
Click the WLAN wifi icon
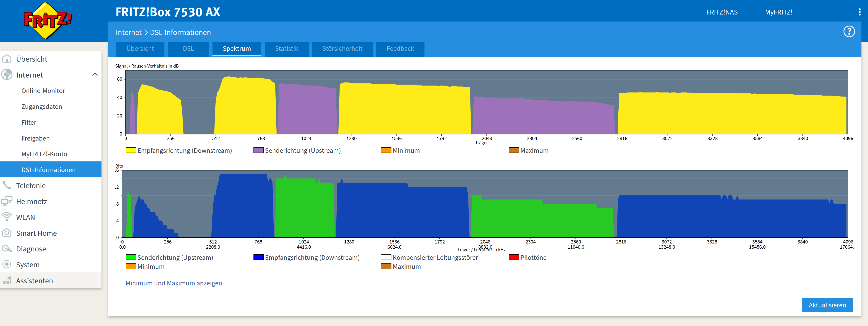[x=7, y=217]
